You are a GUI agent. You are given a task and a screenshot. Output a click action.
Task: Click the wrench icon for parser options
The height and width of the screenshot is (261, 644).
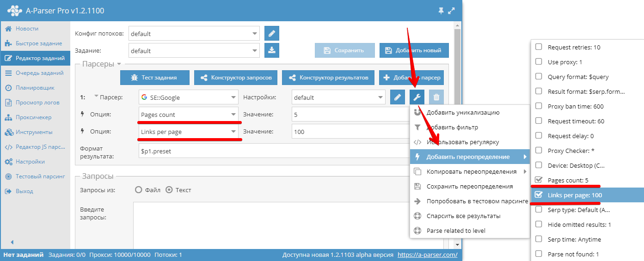(x=417, y=97)
